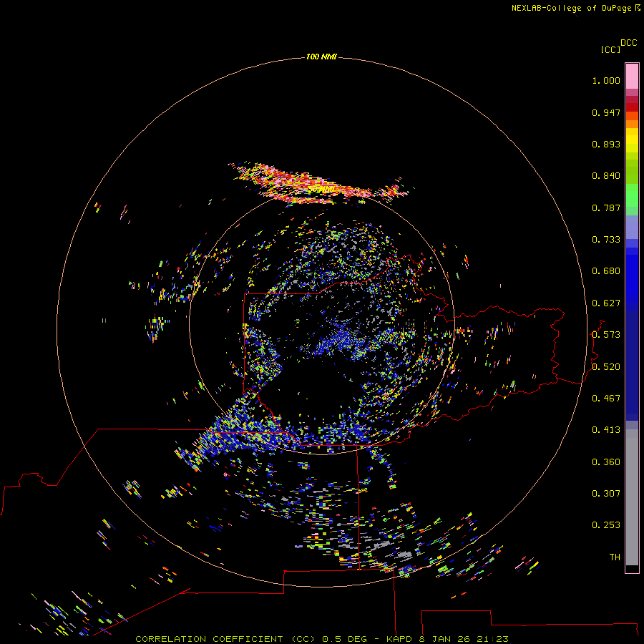Pick the olive green swatch beside 0.840

click(x=632, y=172)
